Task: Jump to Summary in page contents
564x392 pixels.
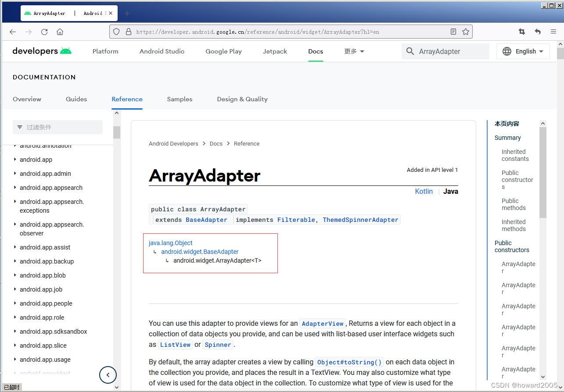Action: click(x=507, y=138)
